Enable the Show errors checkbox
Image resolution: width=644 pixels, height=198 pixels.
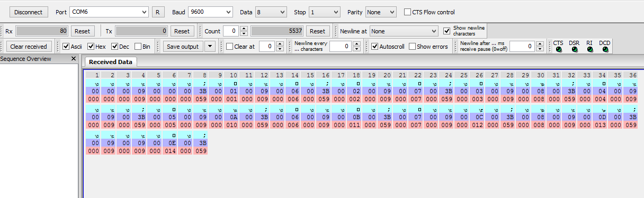click(x=412, y=47)
